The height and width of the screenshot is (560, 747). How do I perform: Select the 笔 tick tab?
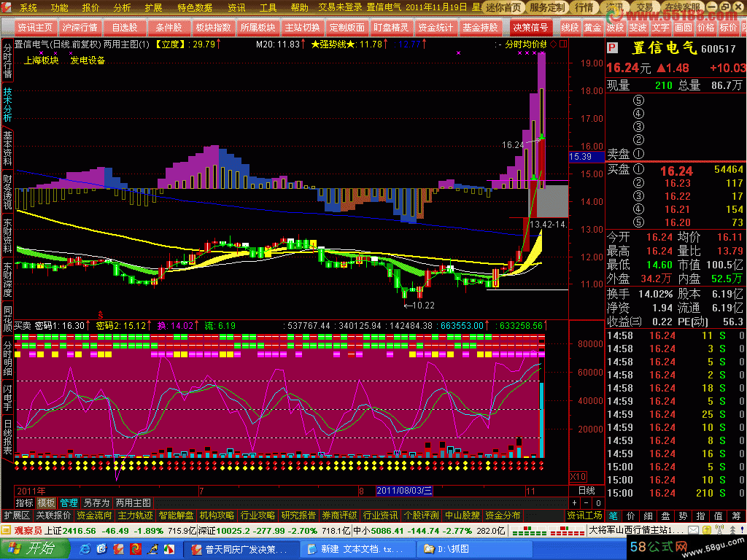coord(613,516)
